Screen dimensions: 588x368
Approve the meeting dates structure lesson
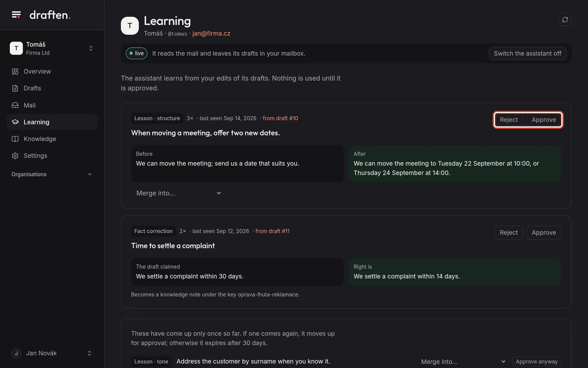coord(544,120)
